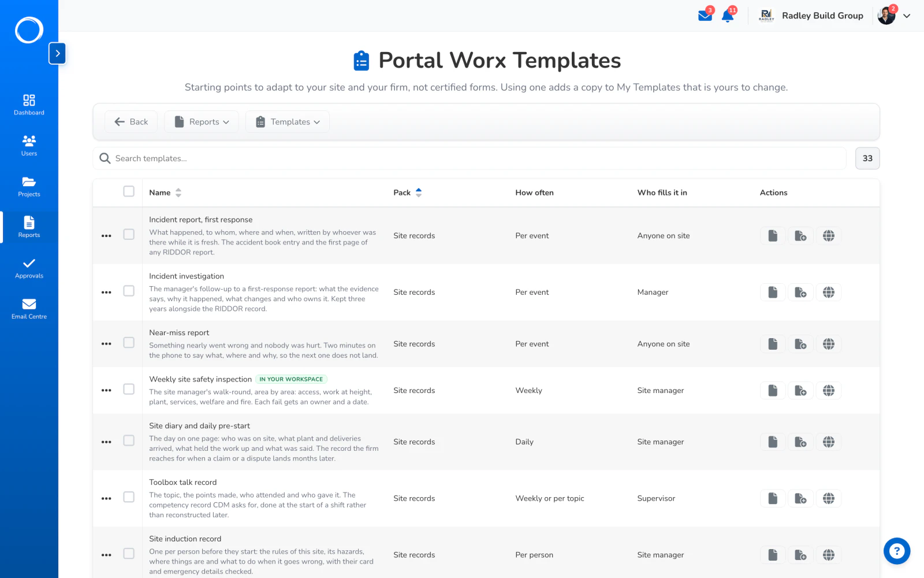Click the document icon for Weekly site safety inspection
This screenshot has width=924, height=578.
[773, 391]
